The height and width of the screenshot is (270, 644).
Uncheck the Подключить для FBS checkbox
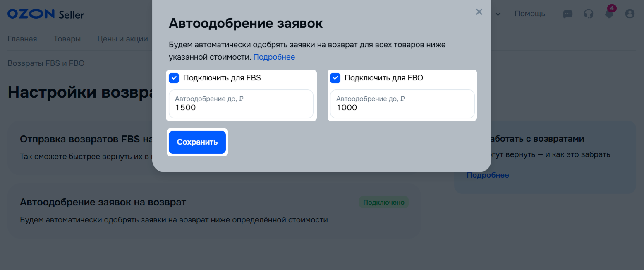coord(174,78)
